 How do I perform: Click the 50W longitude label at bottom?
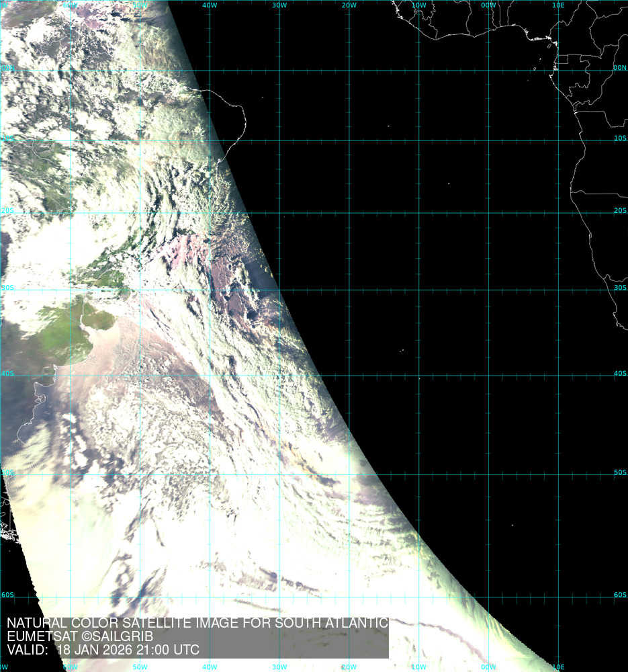pyautogui.click(x=140, y=667)
